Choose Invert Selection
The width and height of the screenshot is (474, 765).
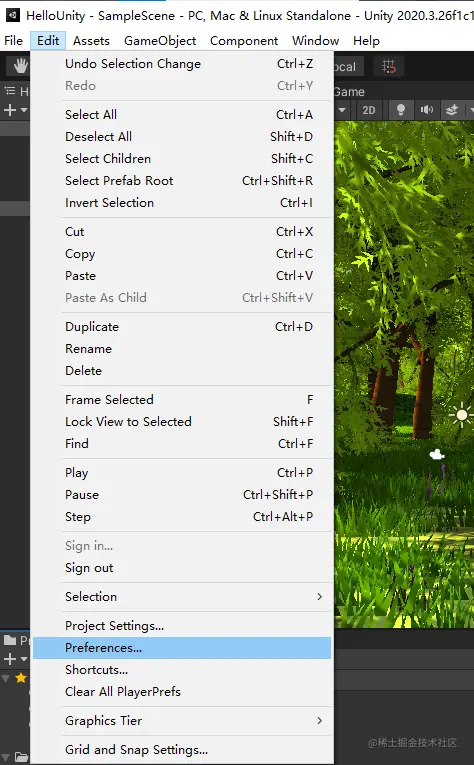[182, 202]
